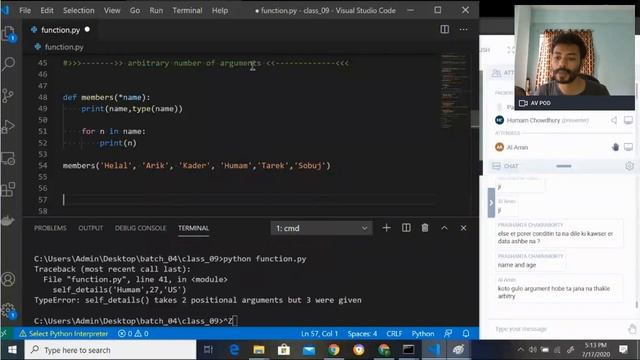This screenshot has height=360, width=640.
Task: Open the taskbar clock showing 5:13 PM
Action: [x=596, y=350]
